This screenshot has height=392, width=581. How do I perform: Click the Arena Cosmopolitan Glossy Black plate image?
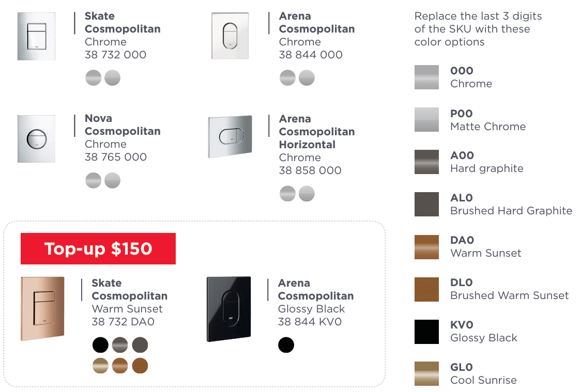(x=229, y=309)
